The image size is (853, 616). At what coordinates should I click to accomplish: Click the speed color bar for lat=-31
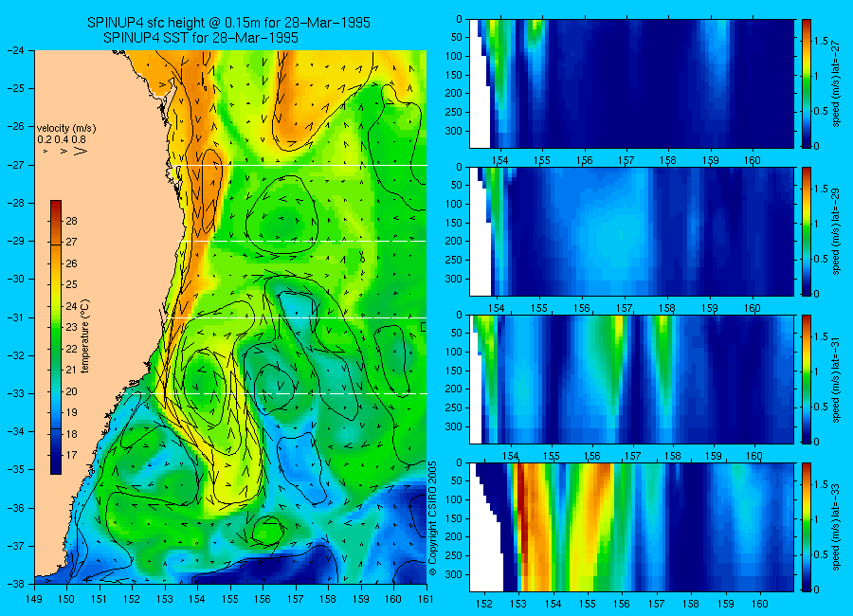(807, 379)
